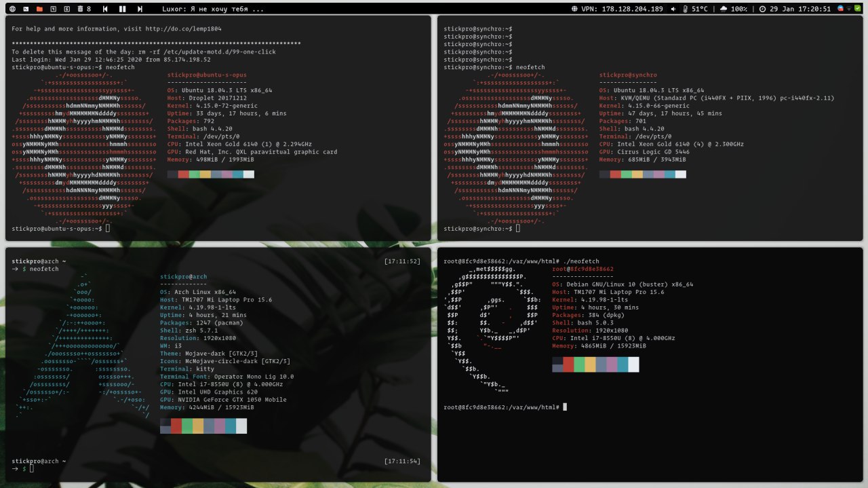Click the date 29 Jan 17:20:51

(800, 9)
